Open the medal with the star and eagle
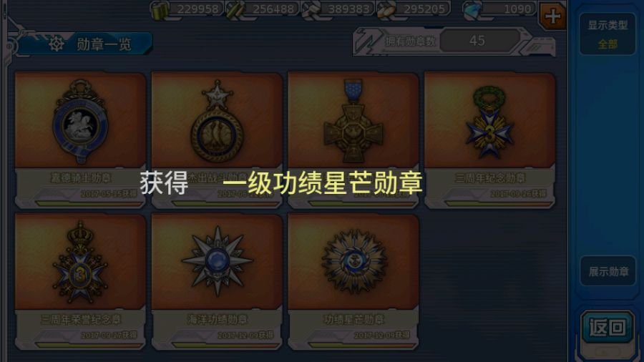The width and height of the screenshot is (644, 362). 217,140
